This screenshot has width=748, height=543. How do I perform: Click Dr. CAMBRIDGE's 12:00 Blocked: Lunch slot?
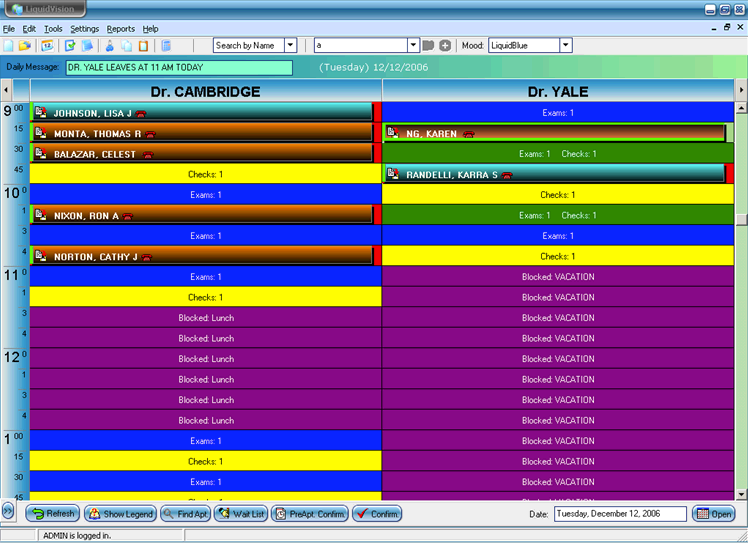(x=206, y=359)
